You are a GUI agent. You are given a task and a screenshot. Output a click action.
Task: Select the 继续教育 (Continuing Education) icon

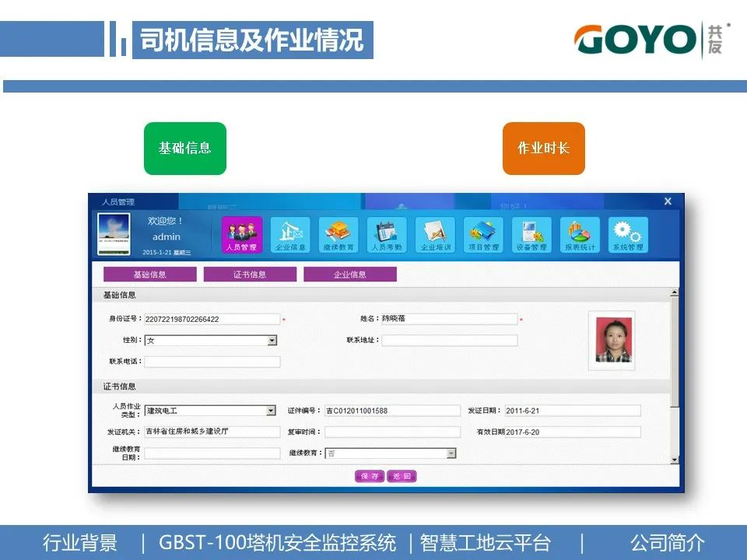click(x=339, y=232)
